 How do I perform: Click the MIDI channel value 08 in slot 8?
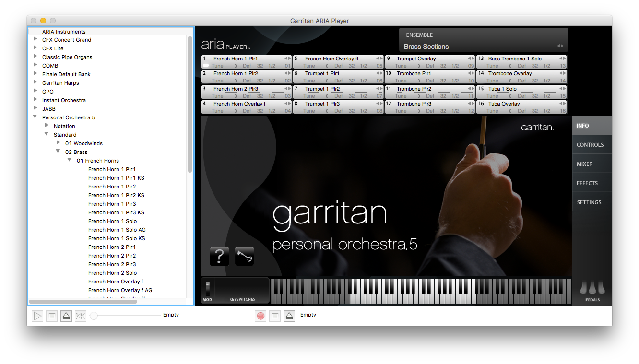tap(379, 111)
